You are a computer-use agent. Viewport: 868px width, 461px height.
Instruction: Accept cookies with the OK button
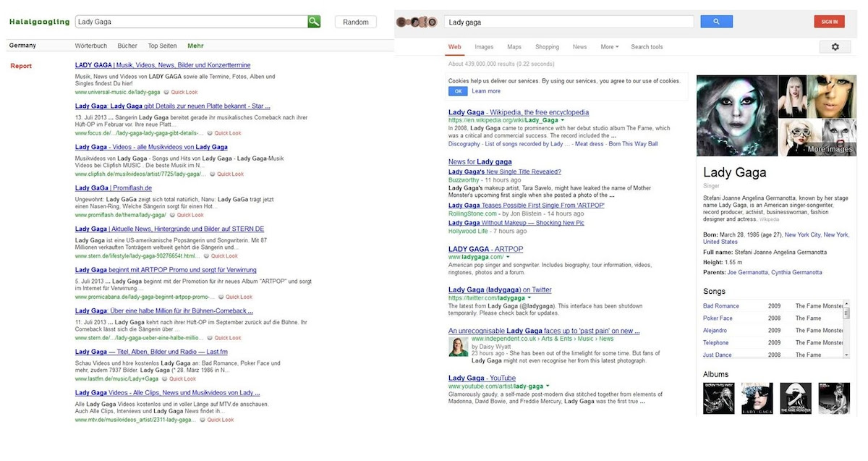click(x=458, y=91)
